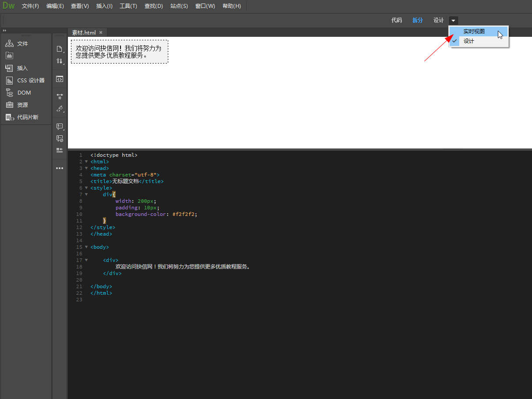Image resolution: width=532 pixels, height=399 pixels.
Task: Open the 站点(S) menu
Action: point(179,6)
